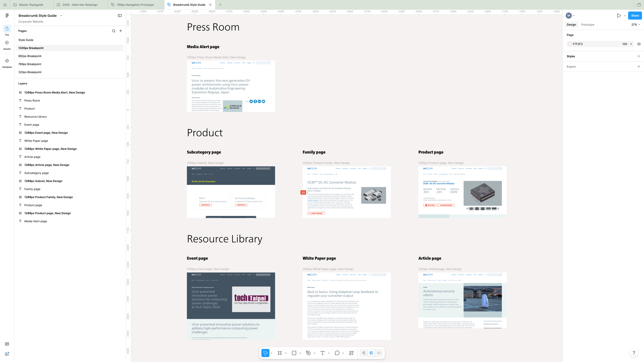644x362 pixels.
Task: Open the Pen tool options chevron
Action: coord(315,353)
